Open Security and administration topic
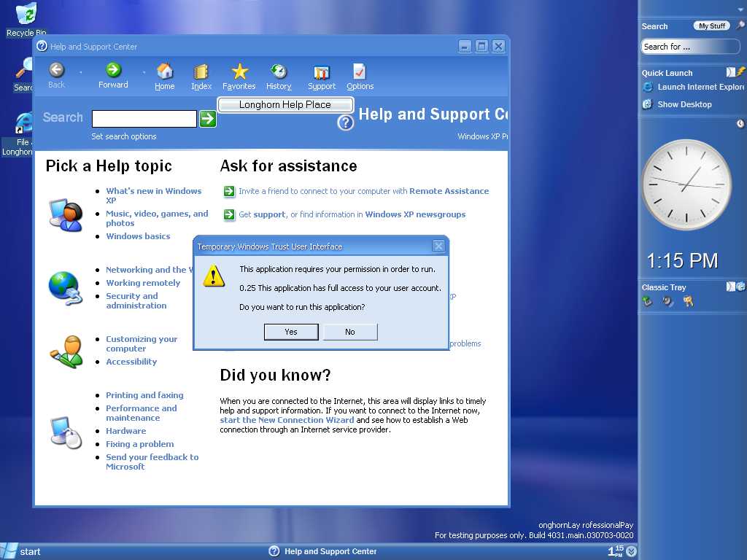Screen dimensions: 747x560 click(x=136, y=301)
